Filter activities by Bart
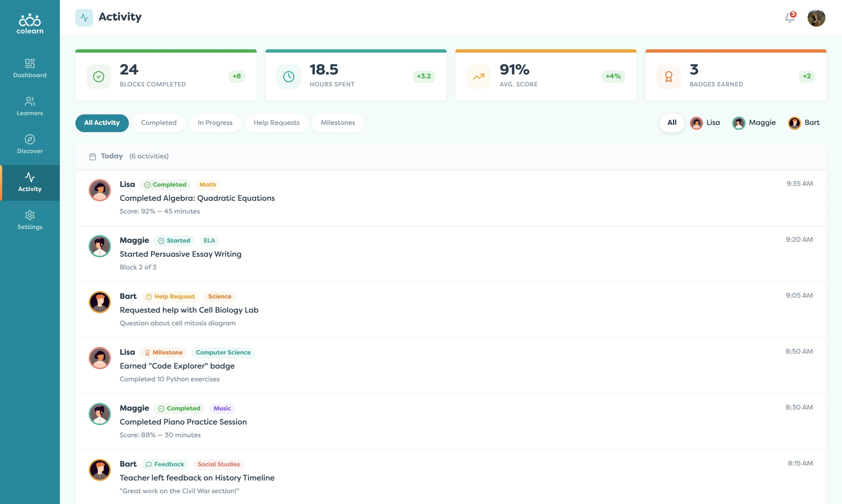The image size is (842, 504). tap(804, 123)
